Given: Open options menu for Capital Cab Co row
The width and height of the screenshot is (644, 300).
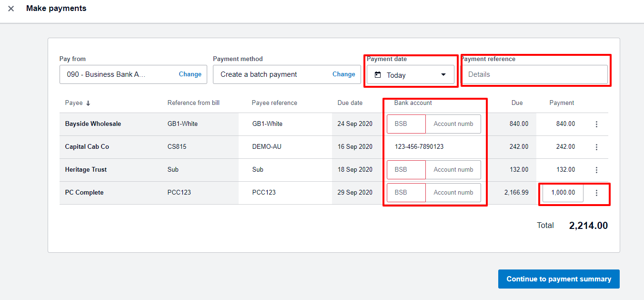Looking at the screenshot, I should (596, 147).
